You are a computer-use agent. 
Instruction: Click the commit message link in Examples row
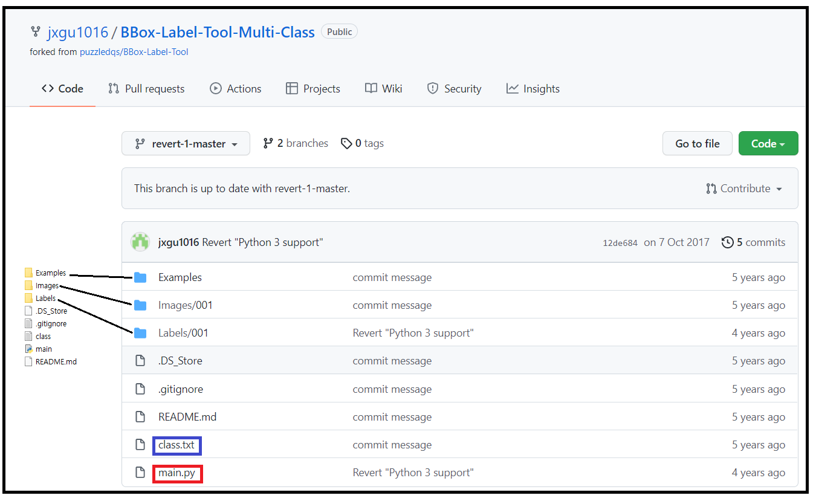tap(392, 277)
